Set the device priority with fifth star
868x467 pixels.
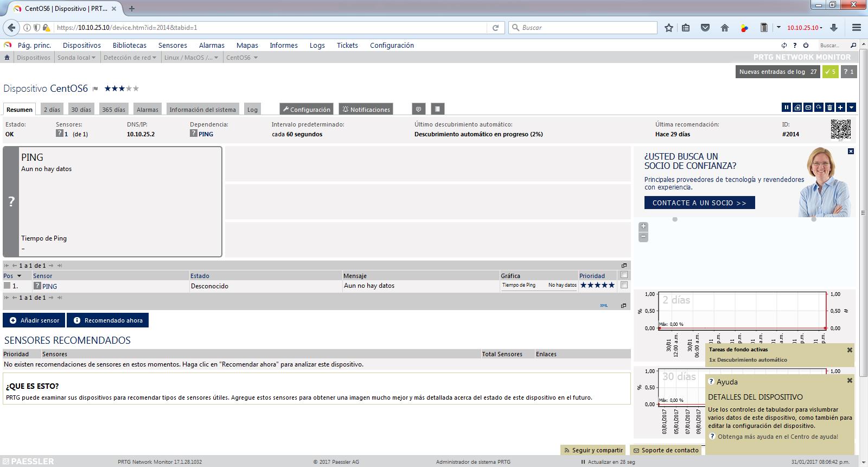point(136,89)
